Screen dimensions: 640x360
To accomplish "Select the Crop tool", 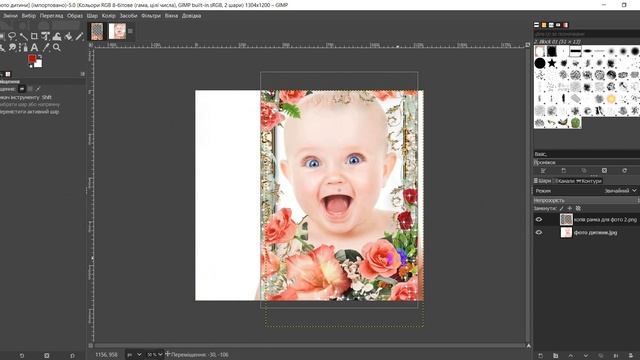I will (34, 36).
